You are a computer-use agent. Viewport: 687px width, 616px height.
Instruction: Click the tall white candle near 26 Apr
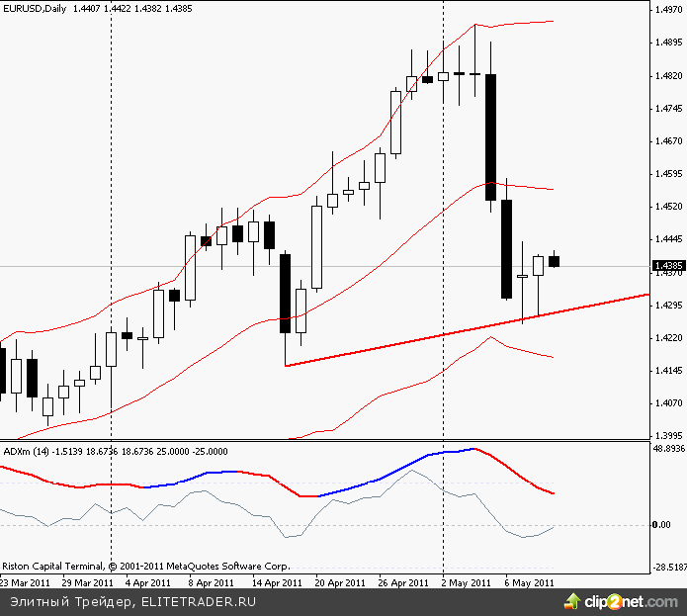pyautogui.click(x=395, y=123)
